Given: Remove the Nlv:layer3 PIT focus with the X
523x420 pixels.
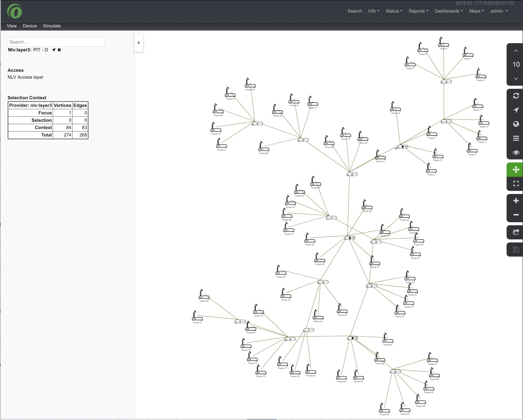Looking at the screenshot, I should (x=59, y=50).
